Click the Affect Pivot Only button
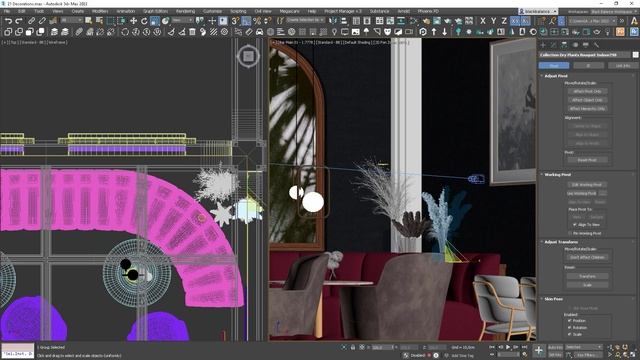640x360 pixels. [587, 91]
